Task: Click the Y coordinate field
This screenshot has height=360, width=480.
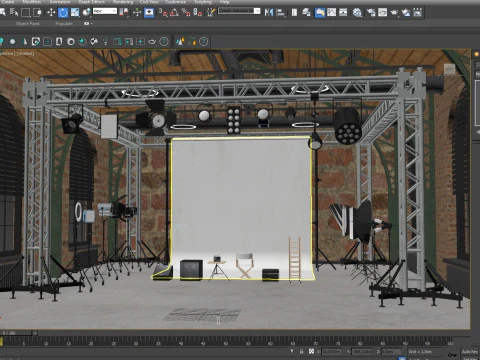Action: (362, 351)
